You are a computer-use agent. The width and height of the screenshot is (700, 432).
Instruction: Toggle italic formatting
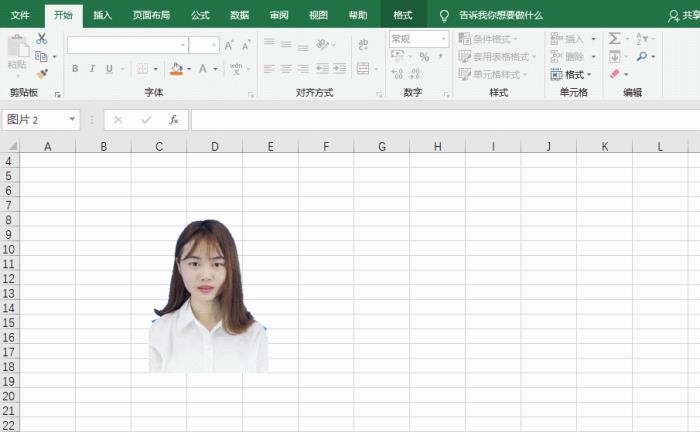pos(92,69)
